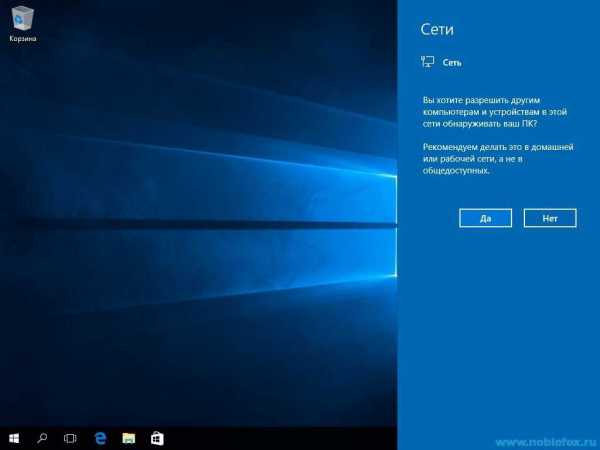Open the Recycle Bin (Корзина) desktop icon
600x450 pixels.
point(23,23)
